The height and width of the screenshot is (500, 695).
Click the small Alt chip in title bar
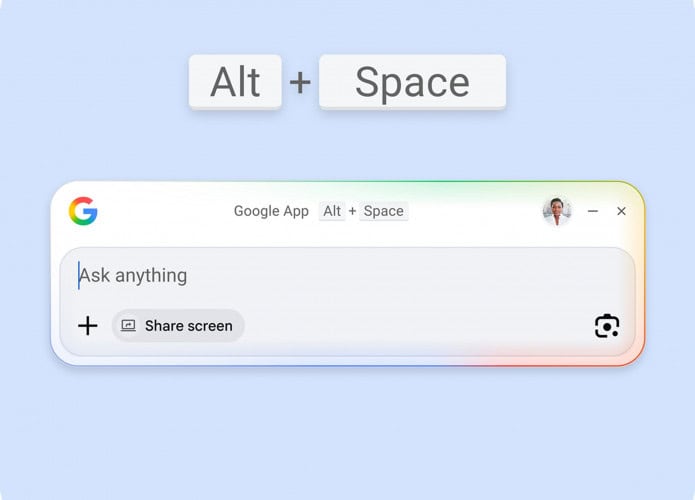332,211
